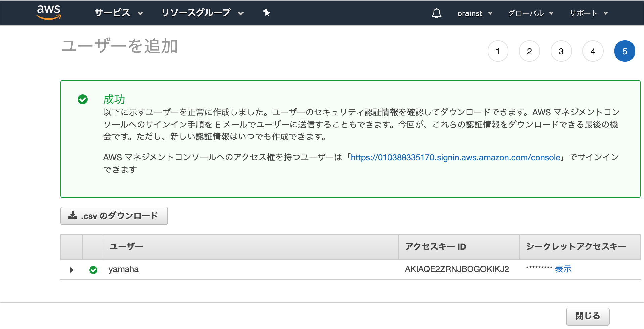Click the 成功 heading
The image size is (644, 329).
pos(114,99)
